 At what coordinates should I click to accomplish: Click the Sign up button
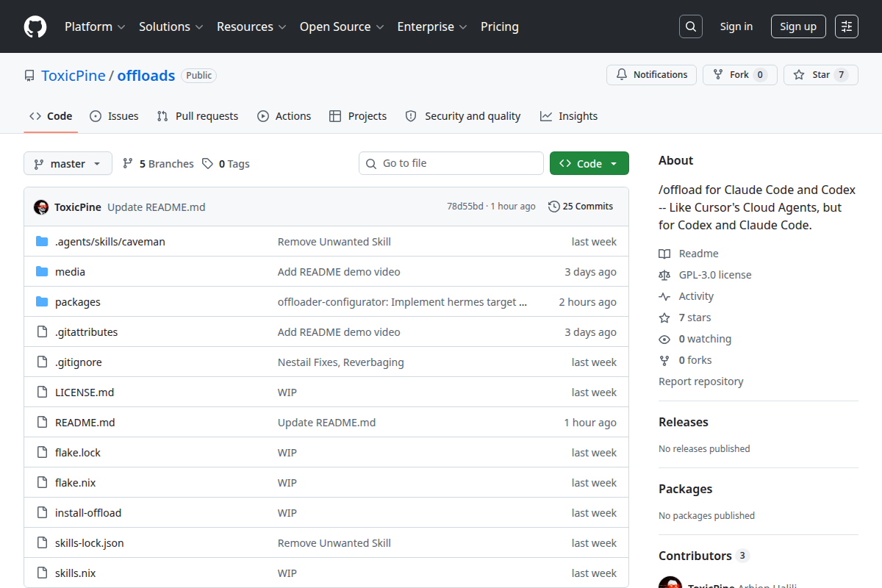[798, 26]
